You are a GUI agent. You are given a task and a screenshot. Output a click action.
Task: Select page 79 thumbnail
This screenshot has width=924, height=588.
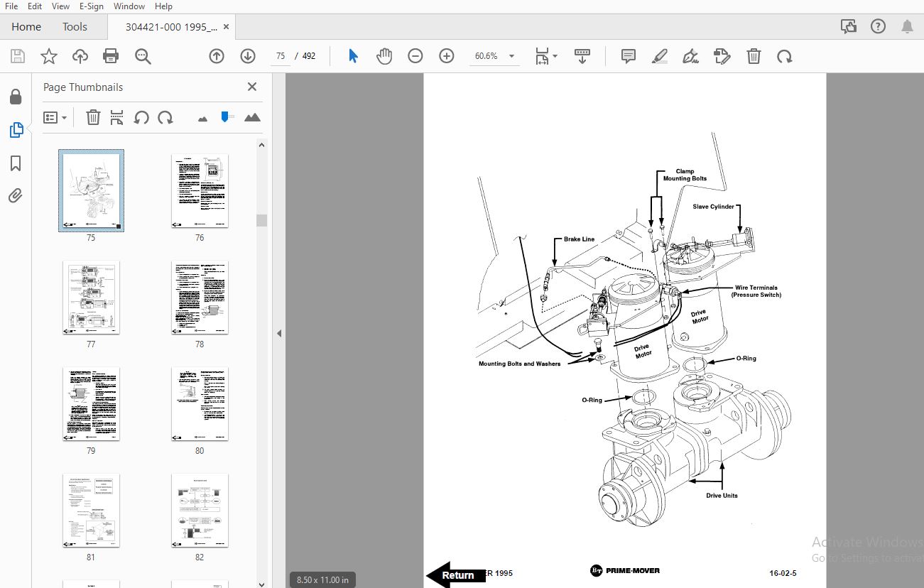click(91, 403)
